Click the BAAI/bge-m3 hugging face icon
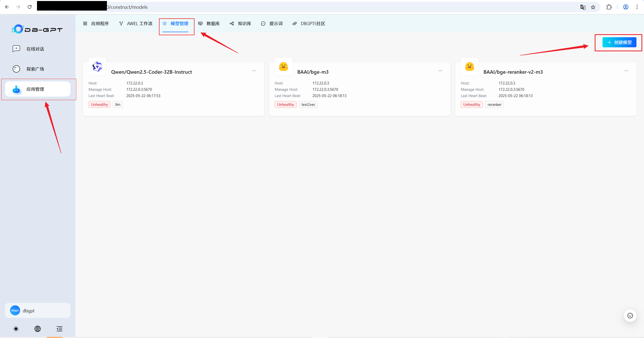644x338 pixels. tap(284, 67)
